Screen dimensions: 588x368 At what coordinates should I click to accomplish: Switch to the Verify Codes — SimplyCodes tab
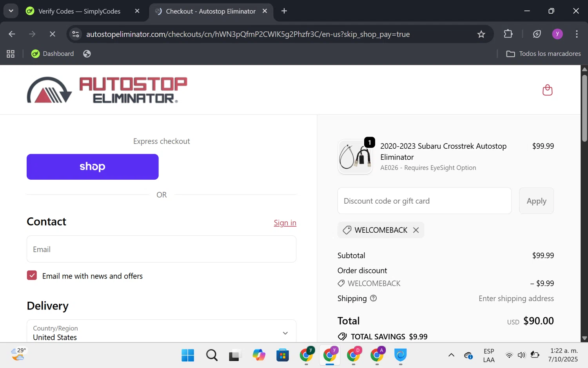point(79,11)
